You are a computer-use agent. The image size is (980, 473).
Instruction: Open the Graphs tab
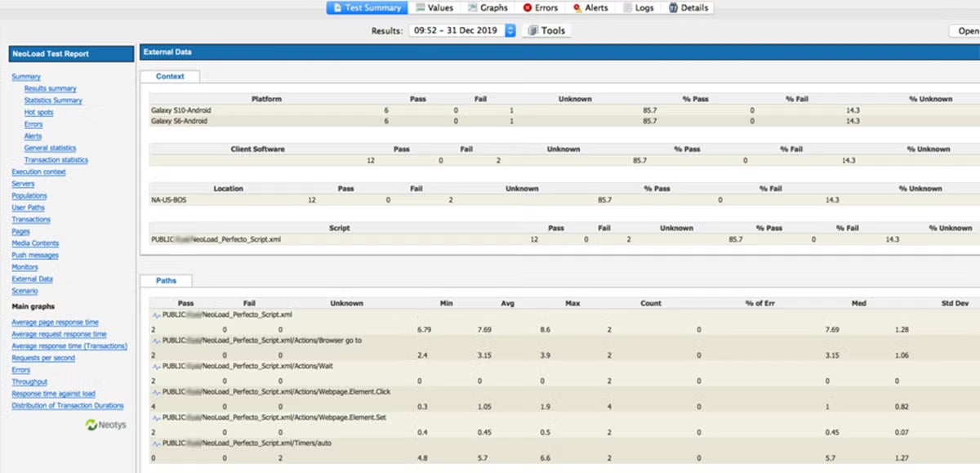pyautogui.click(x=487, y=7)
